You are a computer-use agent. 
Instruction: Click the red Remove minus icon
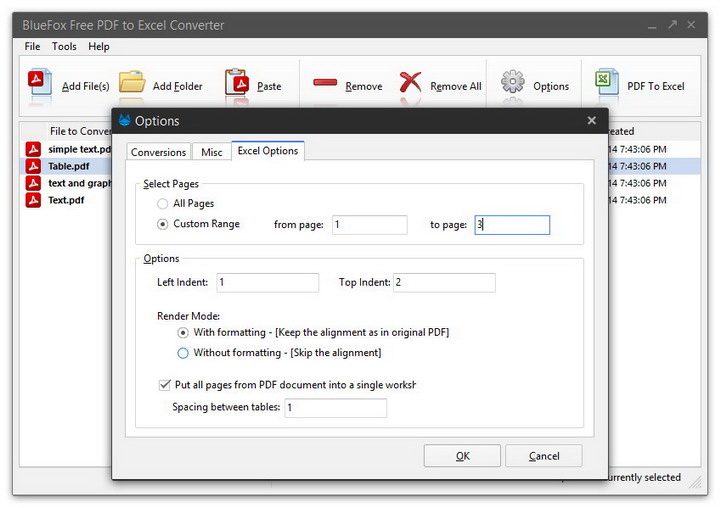coord(325,83)
